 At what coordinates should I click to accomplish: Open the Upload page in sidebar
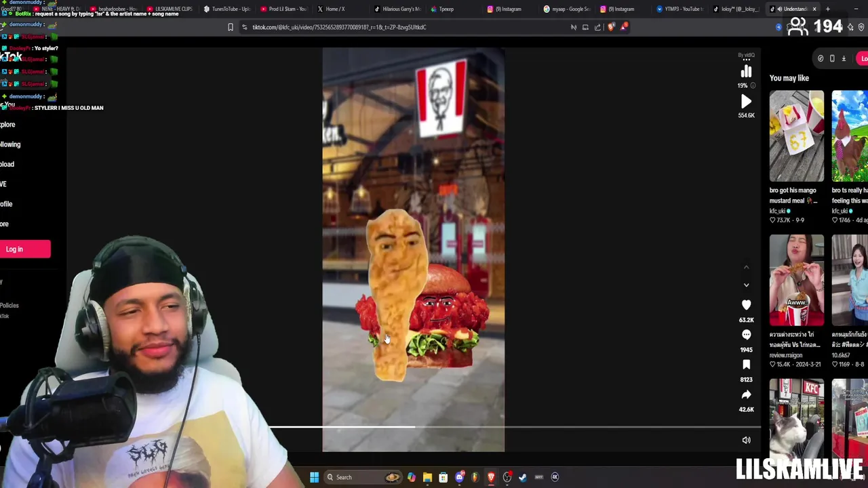pos(7,164)
